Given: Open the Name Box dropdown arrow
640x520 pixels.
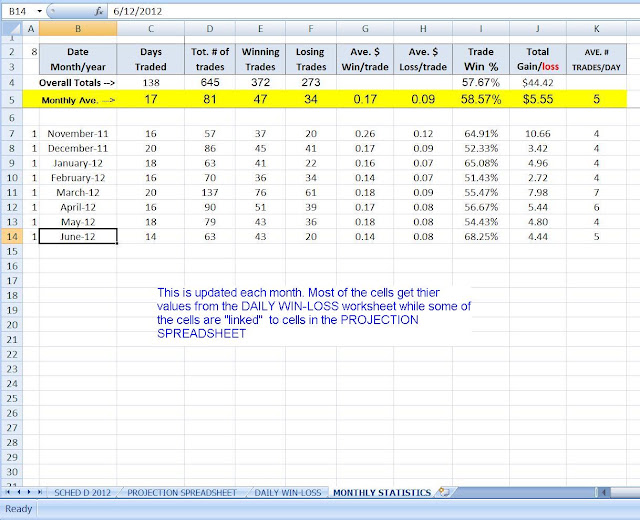Looking at the screenshot, I should (x=40, y=11).
